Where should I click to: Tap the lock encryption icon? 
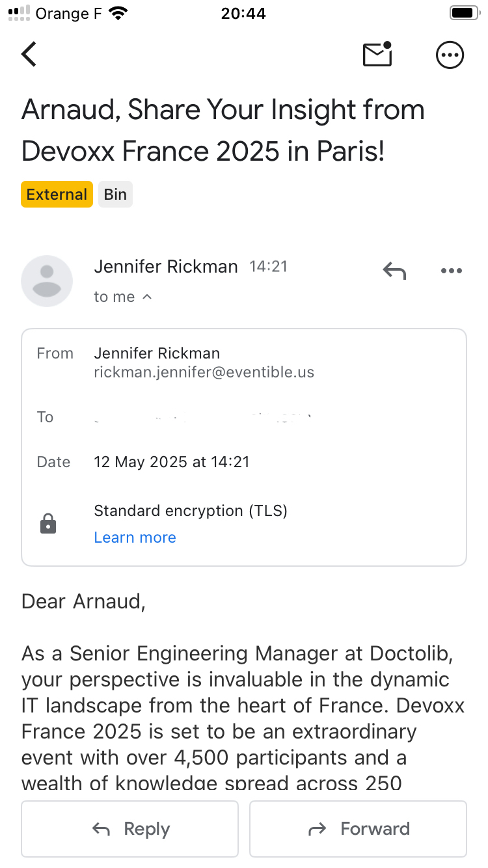pyautogui.click(x=48, y=524)
